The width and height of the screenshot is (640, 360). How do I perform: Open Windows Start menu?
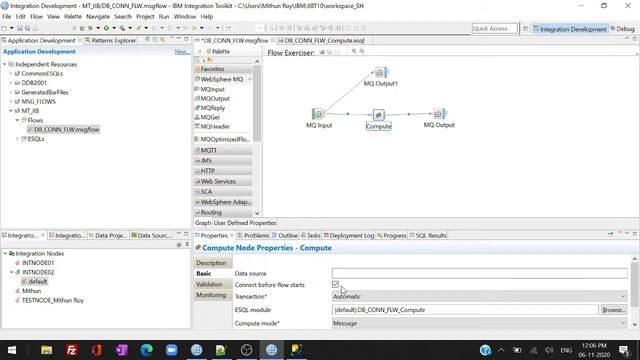point(12,350)
